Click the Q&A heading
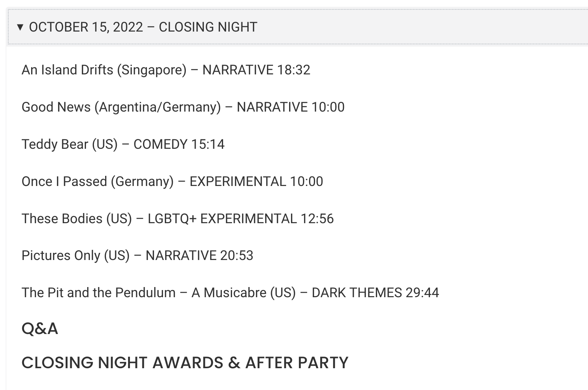Screen dimensions: 588x390 pos(40,329)
